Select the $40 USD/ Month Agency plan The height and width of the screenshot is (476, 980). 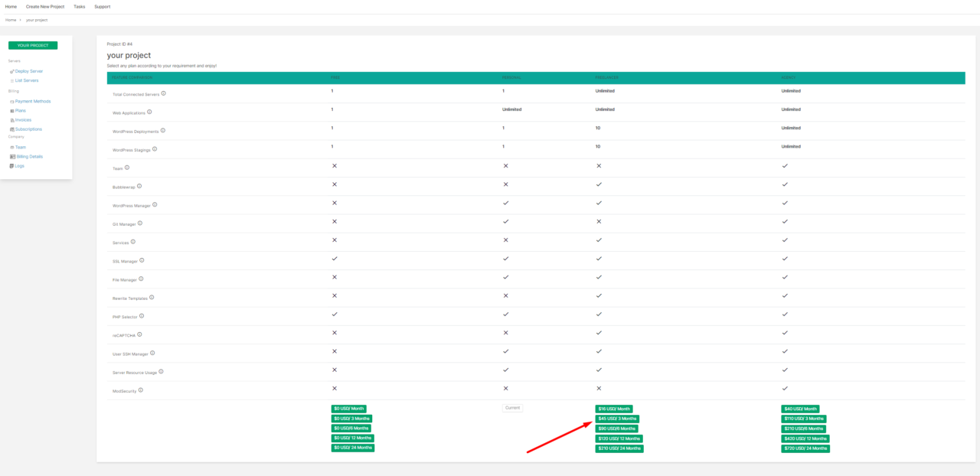point(800,409)
